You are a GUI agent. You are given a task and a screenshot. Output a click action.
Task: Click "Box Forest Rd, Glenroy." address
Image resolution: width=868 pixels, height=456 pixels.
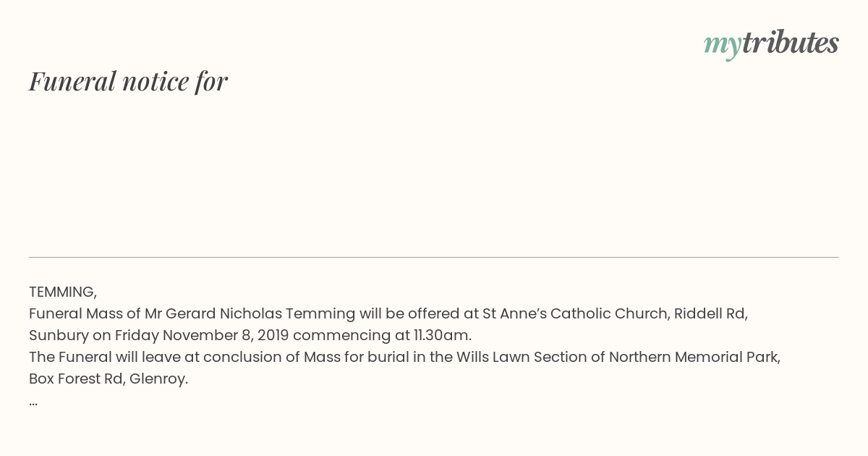[x=109, y=379]
